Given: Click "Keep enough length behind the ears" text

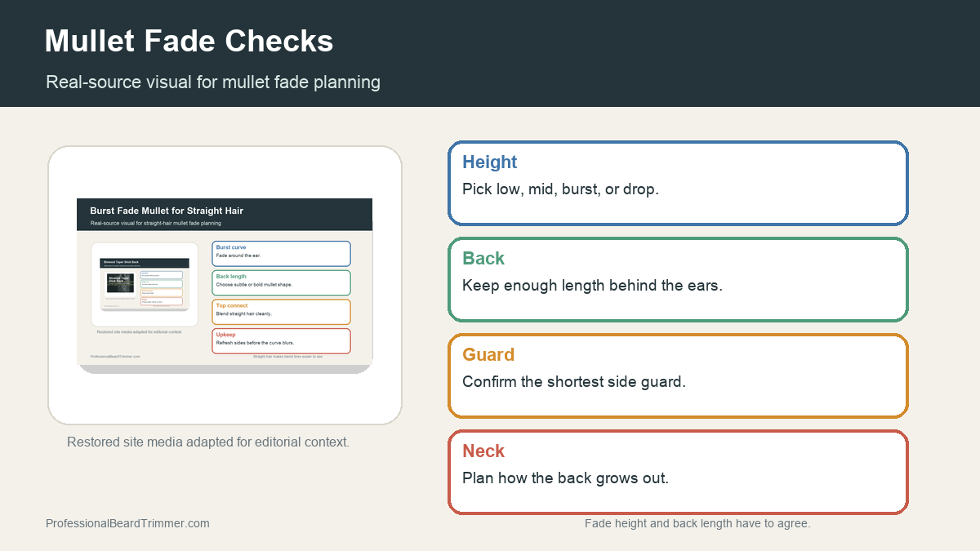Looking at the screenshot, I should tap(592, 285).
